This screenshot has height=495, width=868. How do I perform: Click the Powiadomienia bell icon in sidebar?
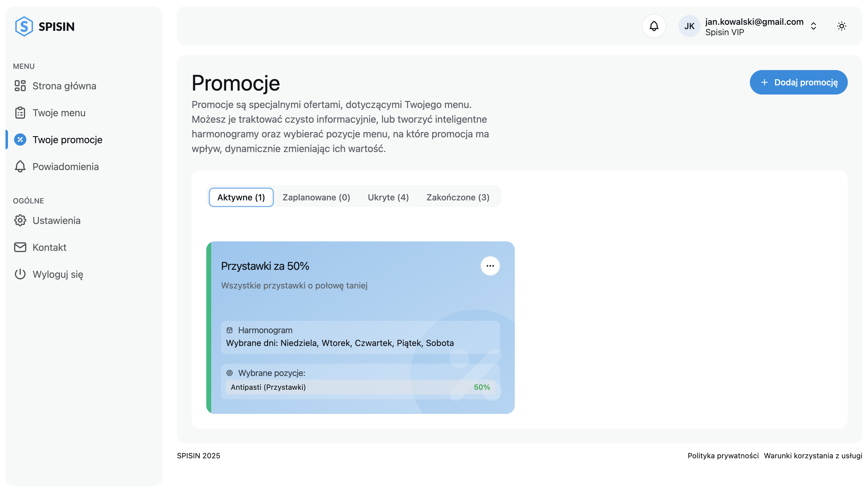20,167
